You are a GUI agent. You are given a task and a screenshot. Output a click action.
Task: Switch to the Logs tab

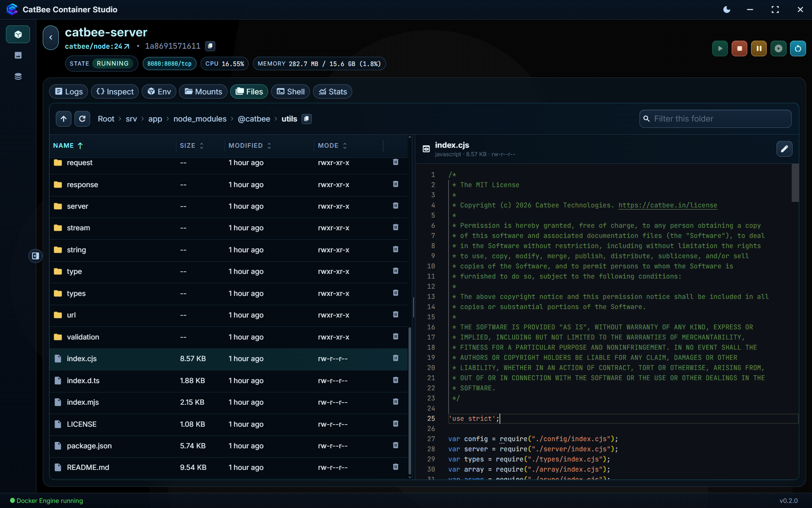69,92
